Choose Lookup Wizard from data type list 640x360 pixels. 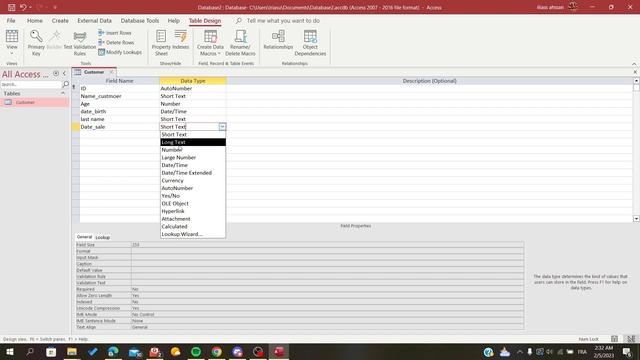click(193, 234)
